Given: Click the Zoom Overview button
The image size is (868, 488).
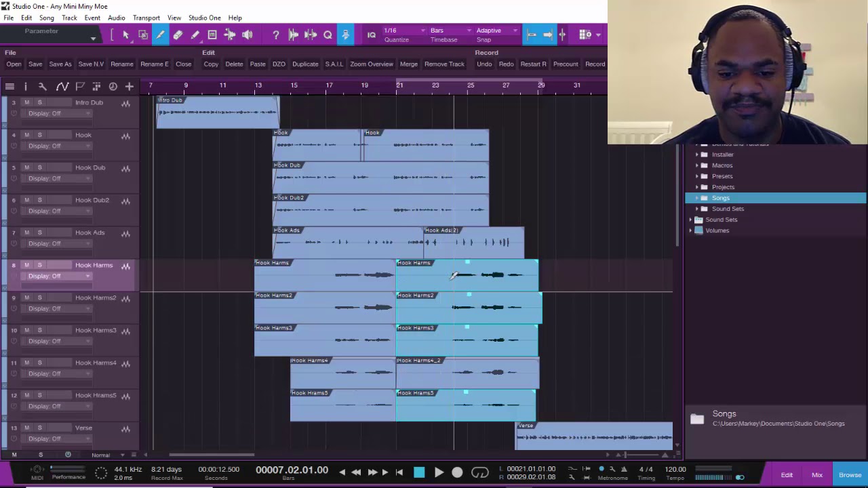Looking at the screenshot, I should (372, 64).
